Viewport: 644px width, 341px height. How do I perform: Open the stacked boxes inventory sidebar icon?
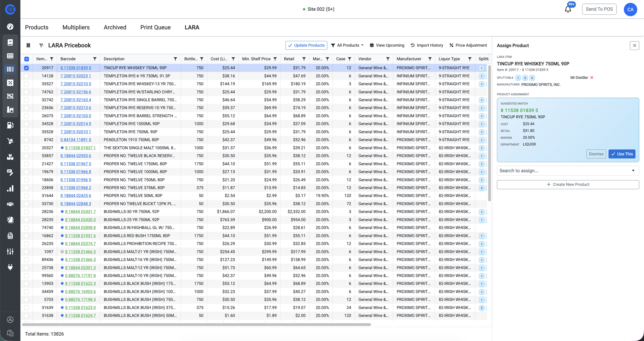(10, 157)
